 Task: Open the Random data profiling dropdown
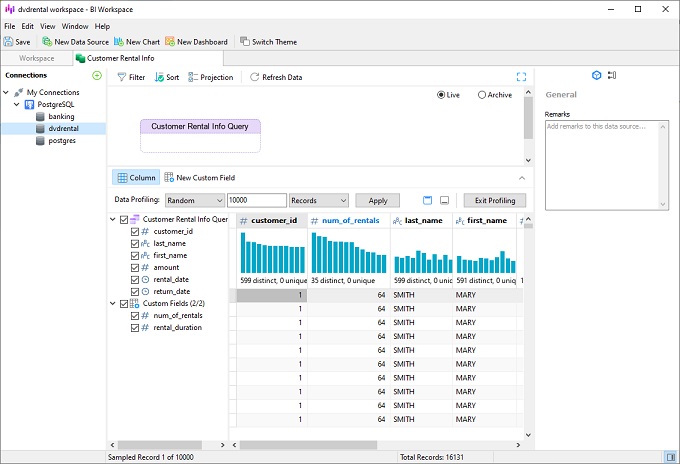click(195, 200)
